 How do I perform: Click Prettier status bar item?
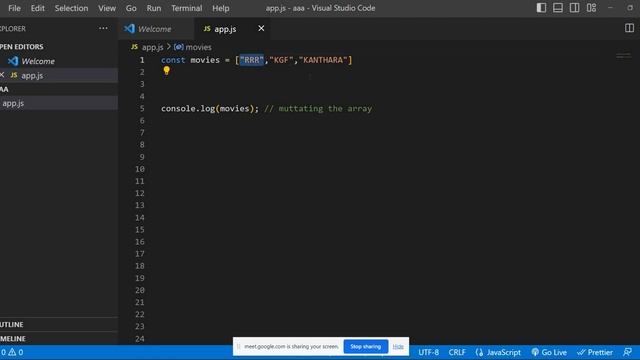point(595,352)
